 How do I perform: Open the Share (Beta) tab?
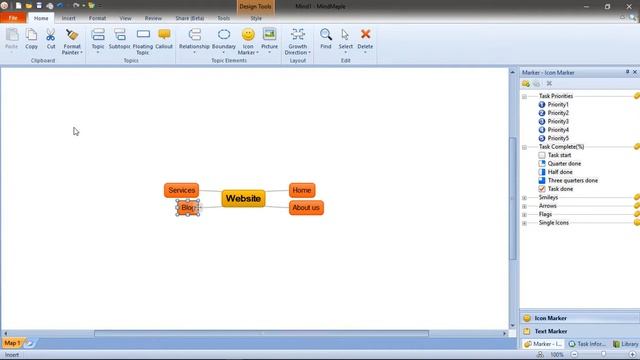click(190, 18)
